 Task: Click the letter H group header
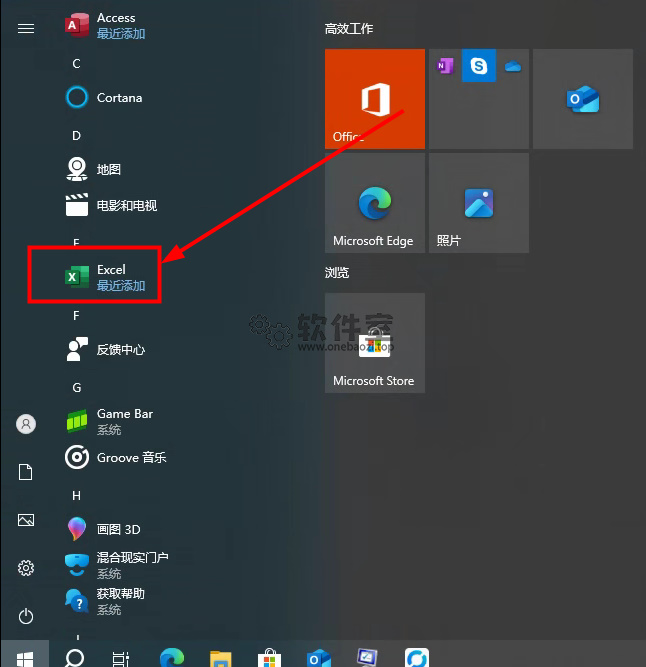pyautogui.click(x=77, y=496)
